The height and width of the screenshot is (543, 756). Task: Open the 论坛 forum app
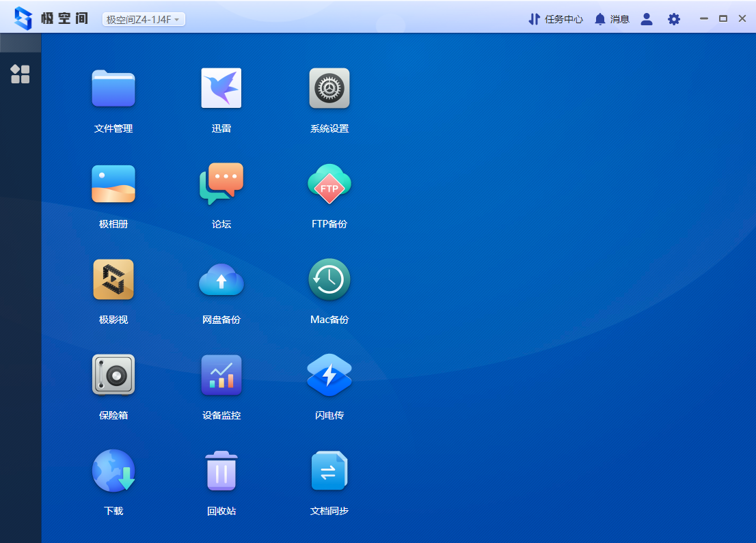click(221, 184)
